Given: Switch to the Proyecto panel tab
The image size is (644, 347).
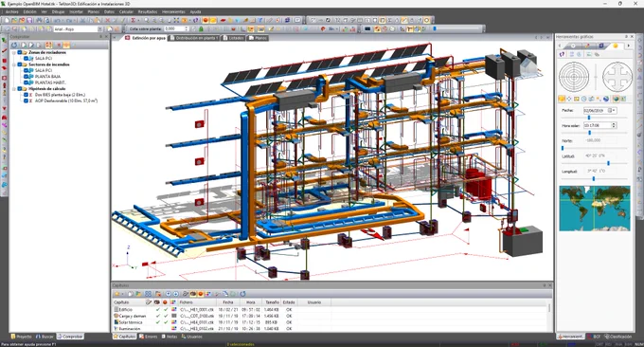Looking at the screenshot, I should pos(22,337).
